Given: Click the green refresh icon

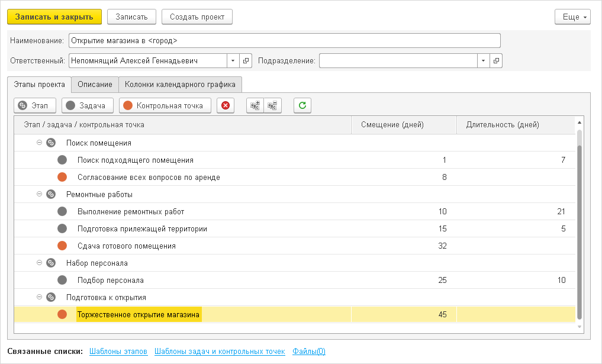Looking at the screenshot, I should [302, 105].
